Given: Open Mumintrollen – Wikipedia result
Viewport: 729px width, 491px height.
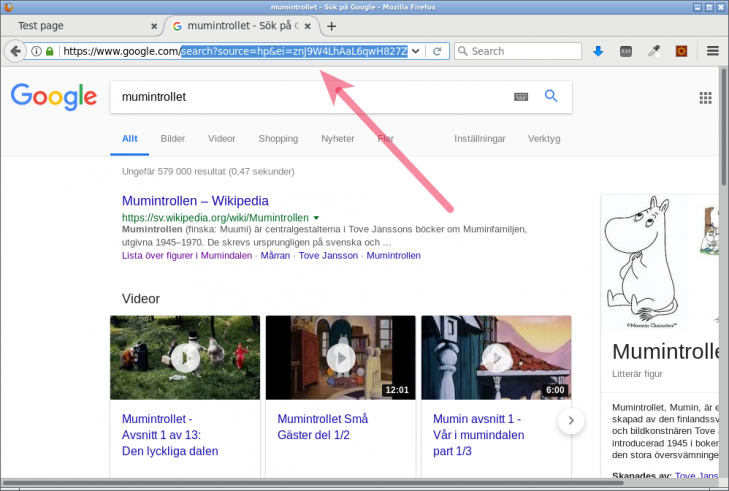Looking at the screenshot, I should pyautogui.click(x=195, y=201).
